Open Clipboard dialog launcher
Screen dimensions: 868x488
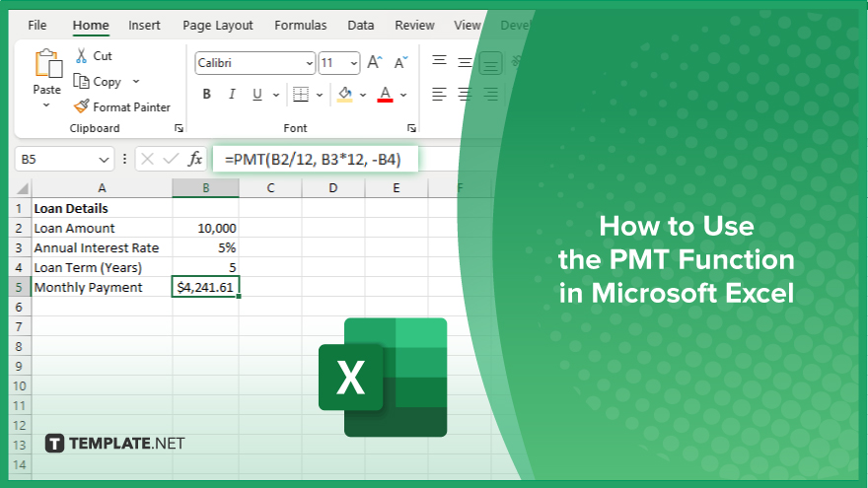179,128
